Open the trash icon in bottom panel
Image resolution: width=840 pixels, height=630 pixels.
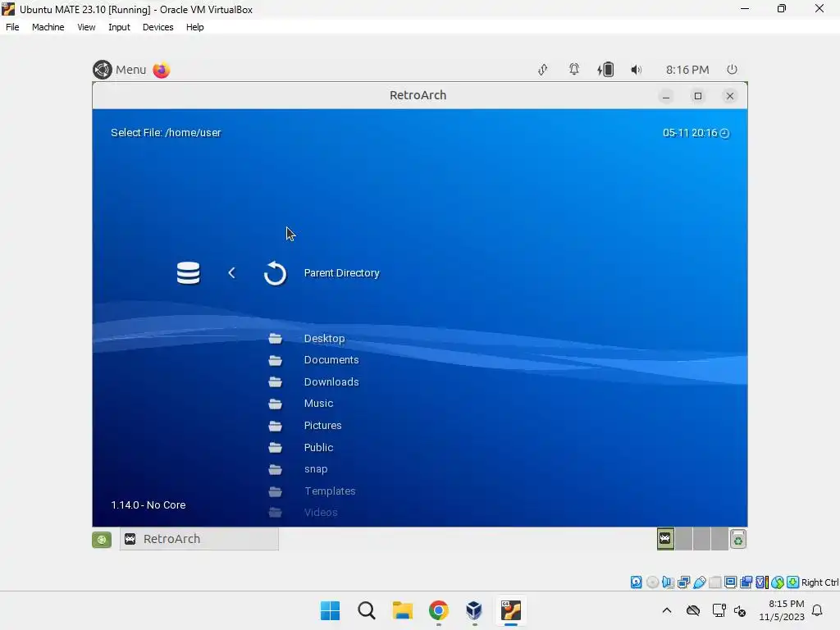(738, 540)
